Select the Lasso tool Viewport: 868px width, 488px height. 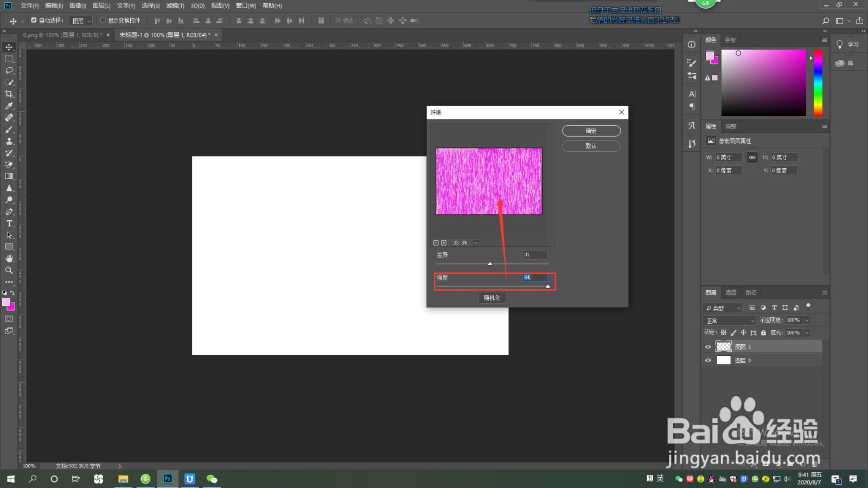pos(9,70)
